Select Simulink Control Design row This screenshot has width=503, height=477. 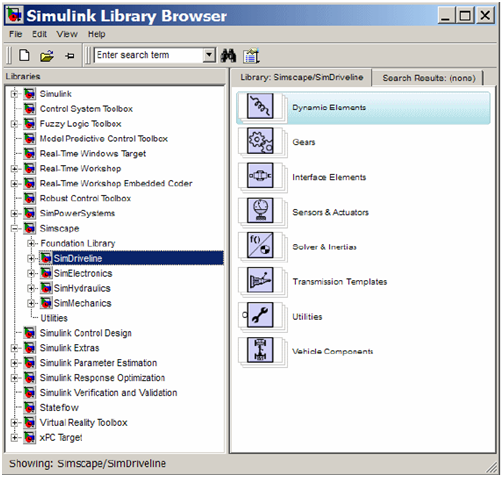coord(85,333)
